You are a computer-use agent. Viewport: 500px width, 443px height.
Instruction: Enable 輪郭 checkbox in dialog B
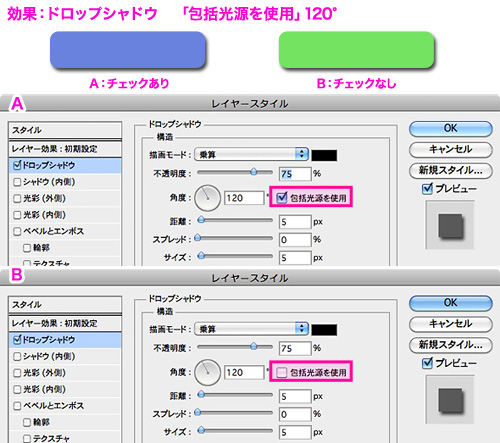pos(27,422)
